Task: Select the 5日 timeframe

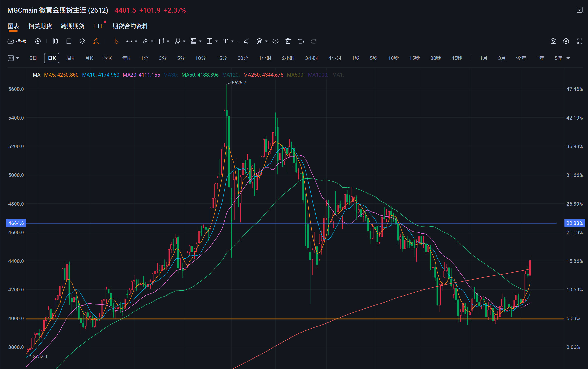Action: pos(33,58)
